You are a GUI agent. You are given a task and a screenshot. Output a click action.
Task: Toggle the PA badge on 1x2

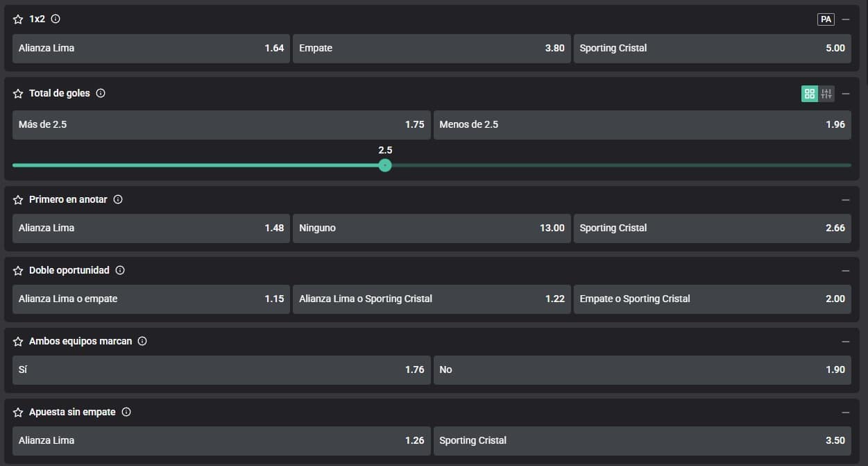826,19
